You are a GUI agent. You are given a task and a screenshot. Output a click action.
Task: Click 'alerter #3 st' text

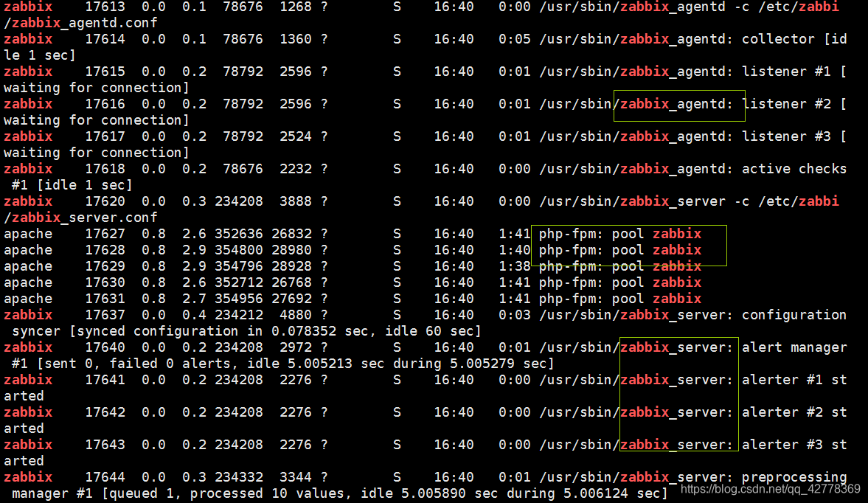coord(794,445)
